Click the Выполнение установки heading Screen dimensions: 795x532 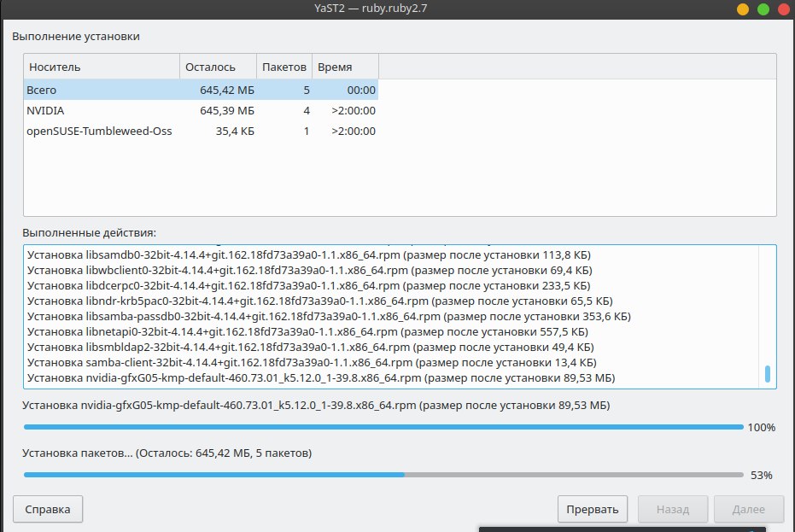pos(75,37)
